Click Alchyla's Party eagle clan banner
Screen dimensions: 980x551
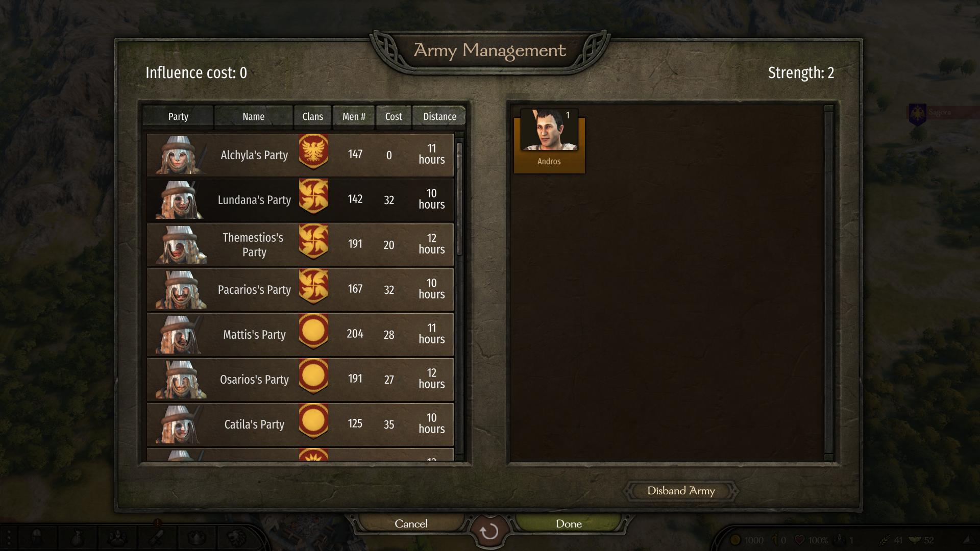pos(313,152)
